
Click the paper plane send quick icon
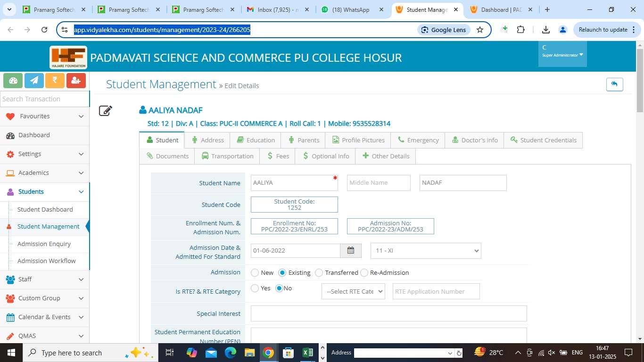34,81
